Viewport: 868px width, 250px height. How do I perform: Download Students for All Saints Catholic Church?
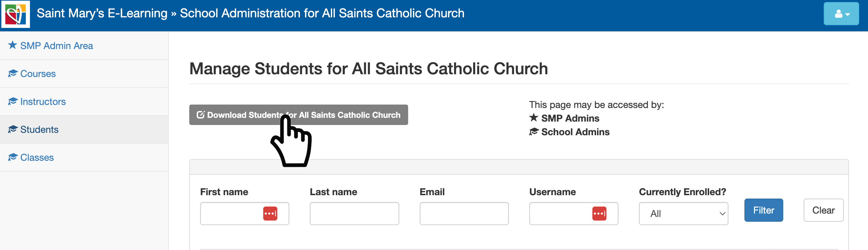298,115
